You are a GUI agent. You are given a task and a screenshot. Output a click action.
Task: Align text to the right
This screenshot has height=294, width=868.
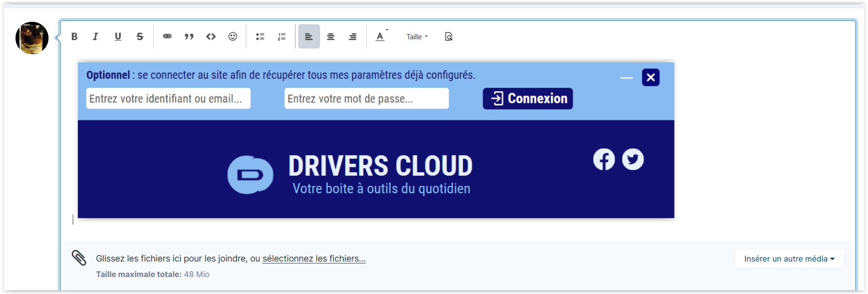point(353,36)
